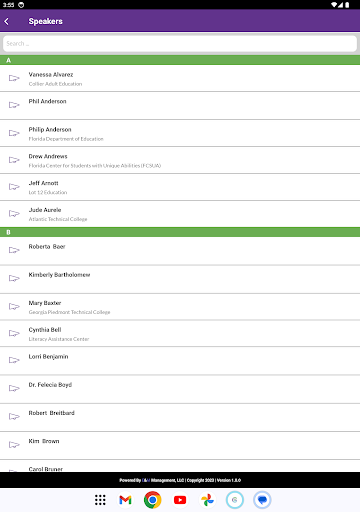Tap the pennant icon beside Jeff Arnott
Screen dimensions: 360x512
click(14, 187)
